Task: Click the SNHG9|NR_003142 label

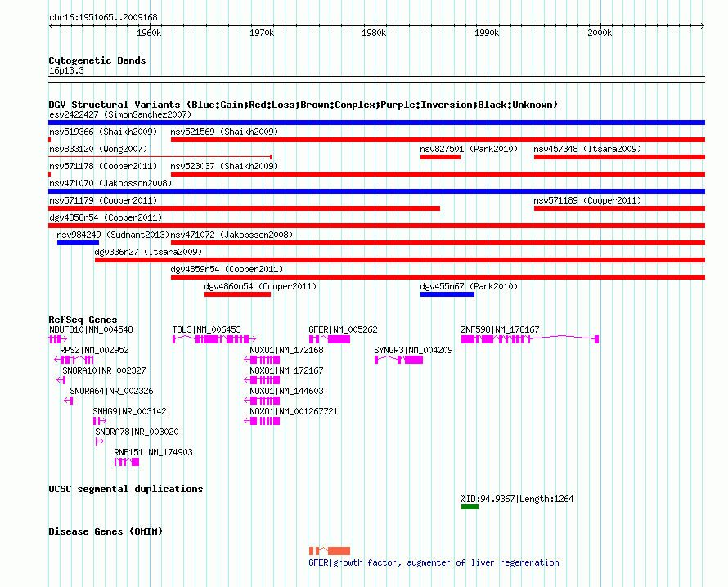Action: click(x=129, y=411)
